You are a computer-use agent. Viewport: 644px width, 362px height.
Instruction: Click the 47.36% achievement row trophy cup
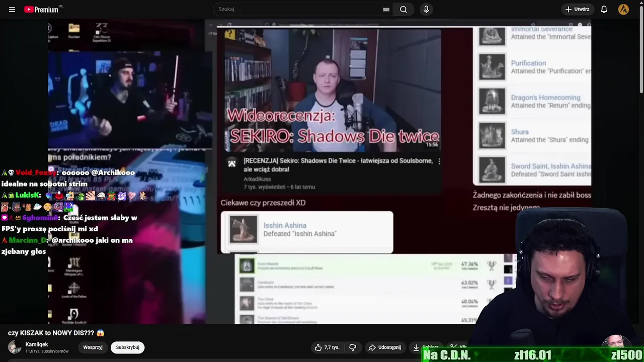pyautogui.click(x=492, y=265)
